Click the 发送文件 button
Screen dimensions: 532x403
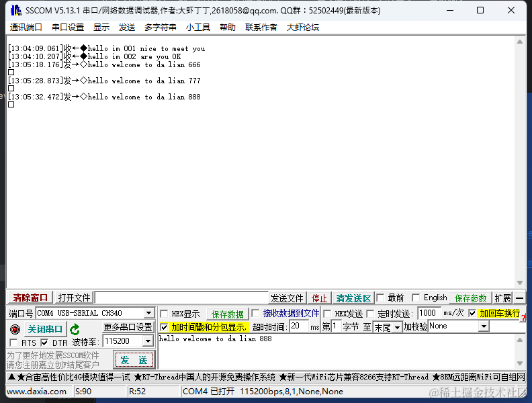click(x=287, y=298)
